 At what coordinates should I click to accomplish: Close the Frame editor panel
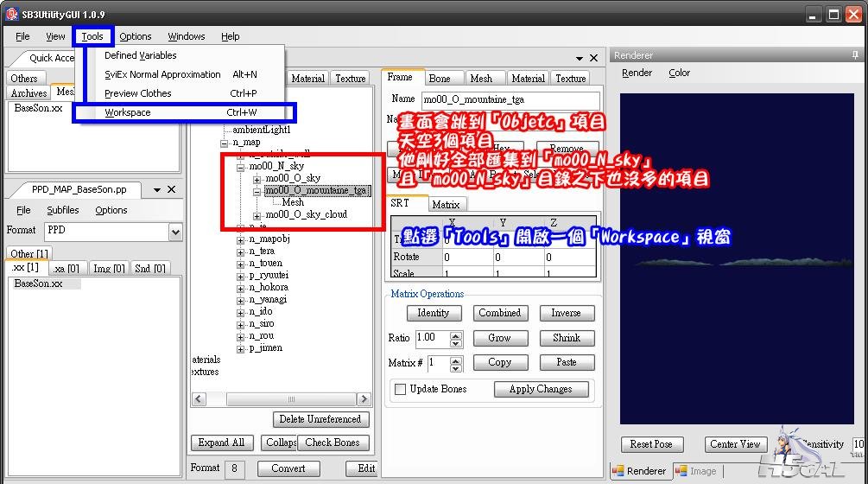[x=593, y=58]
